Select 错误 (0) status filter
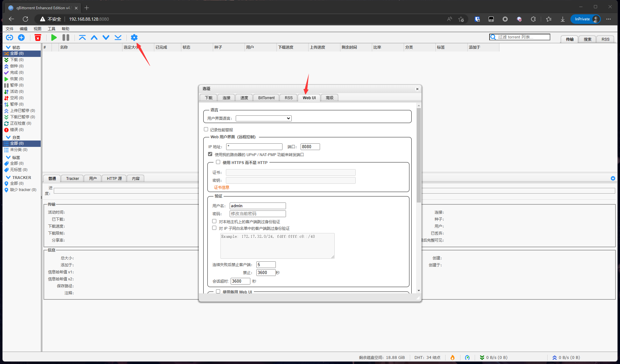This screenshot has width=620, height=364. point(22,130)
